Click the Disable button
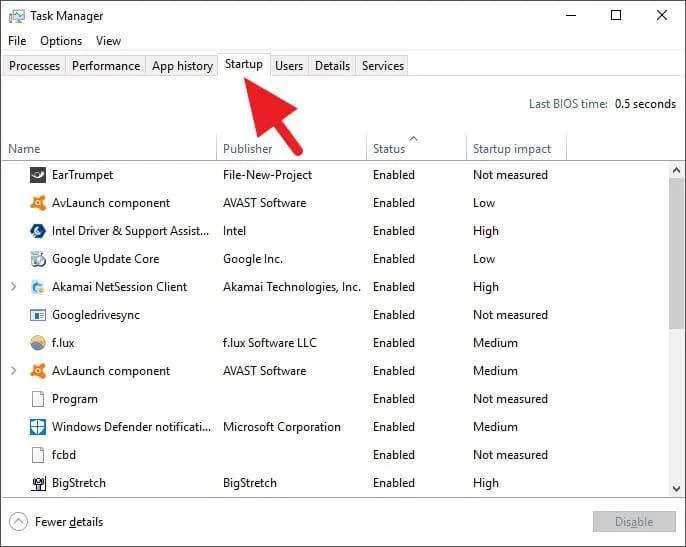Screen dimensions: 686x547 pyautogui.click(x=634, y=522)
